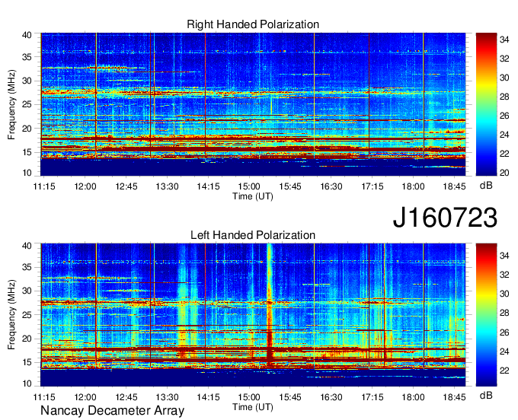Click the Left Handed Polarization title

(253, 235)
